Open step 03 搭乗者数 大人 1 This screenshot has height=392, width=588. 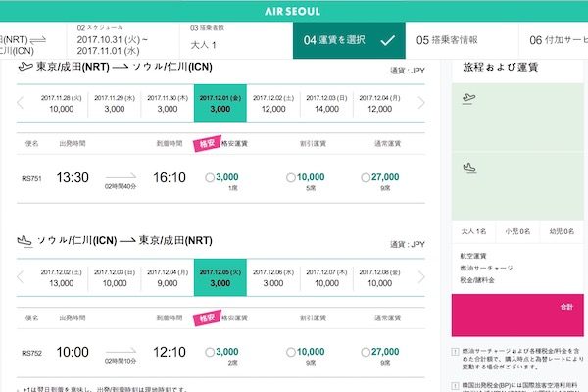(x=236, y=40)
